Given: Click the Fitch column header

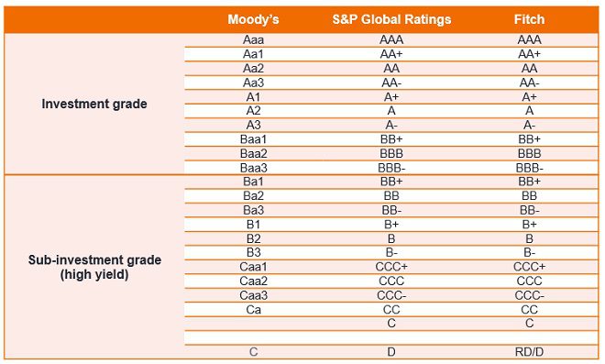Looking at the screenshot, I should coord(529,19).
